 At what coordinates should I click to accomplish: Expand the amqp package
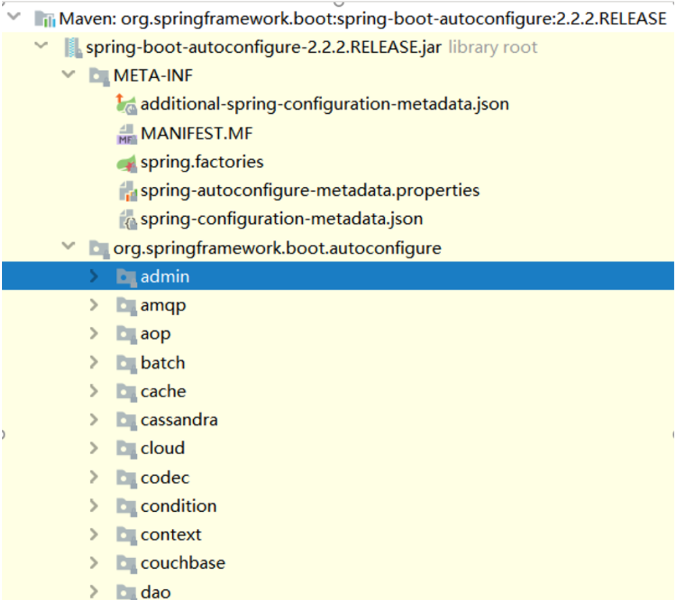pyautogui.click(x=94, y=305)
